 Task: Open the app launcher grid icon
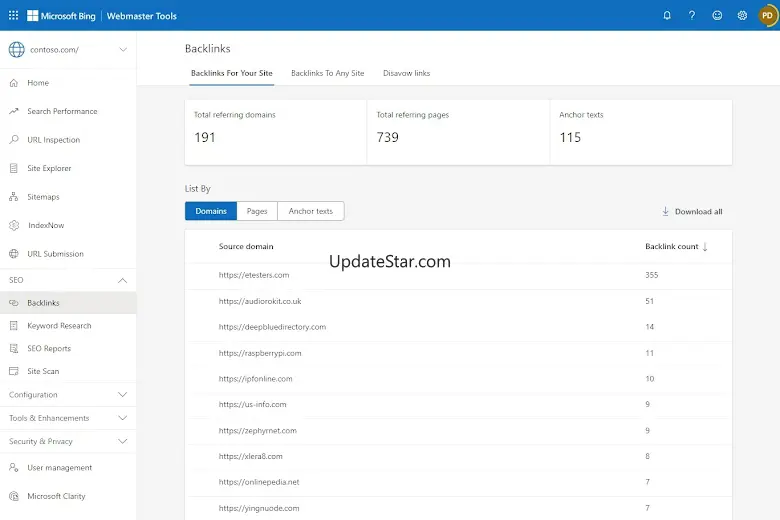[x=13, y=15]
